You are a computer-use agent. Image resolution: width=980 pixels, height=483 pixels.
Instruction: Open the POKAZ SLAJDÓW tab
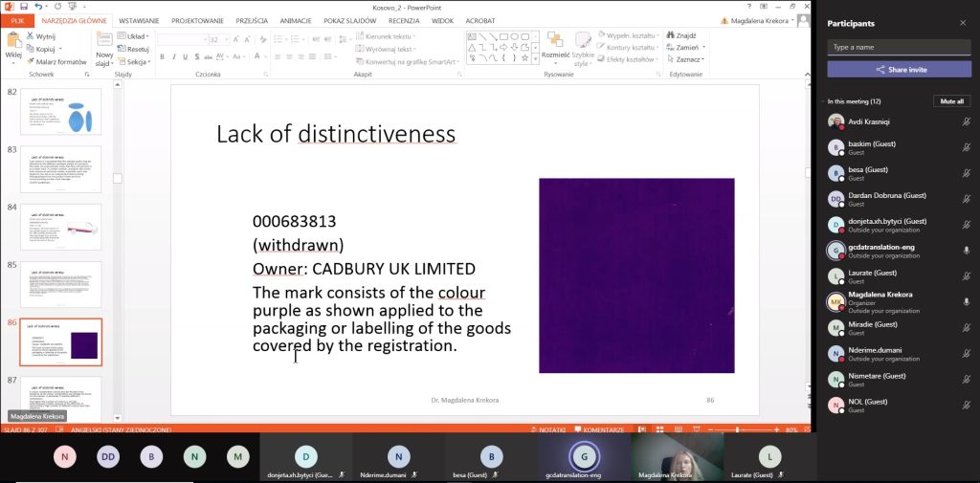350,21
